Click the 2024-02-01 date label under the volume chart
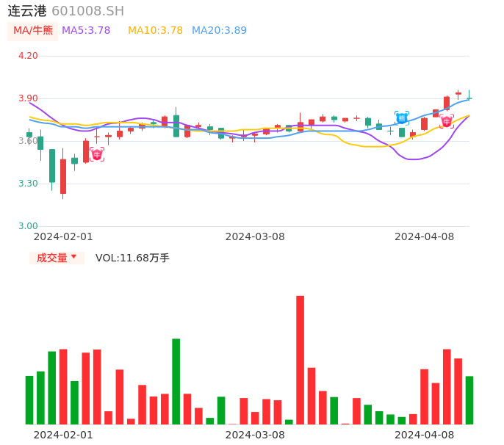 (x=63, y=435)
